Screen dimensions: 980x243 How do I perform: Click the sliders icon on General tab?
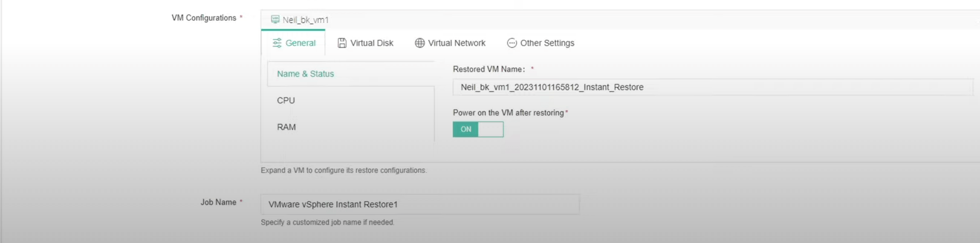tap(277, 43)
